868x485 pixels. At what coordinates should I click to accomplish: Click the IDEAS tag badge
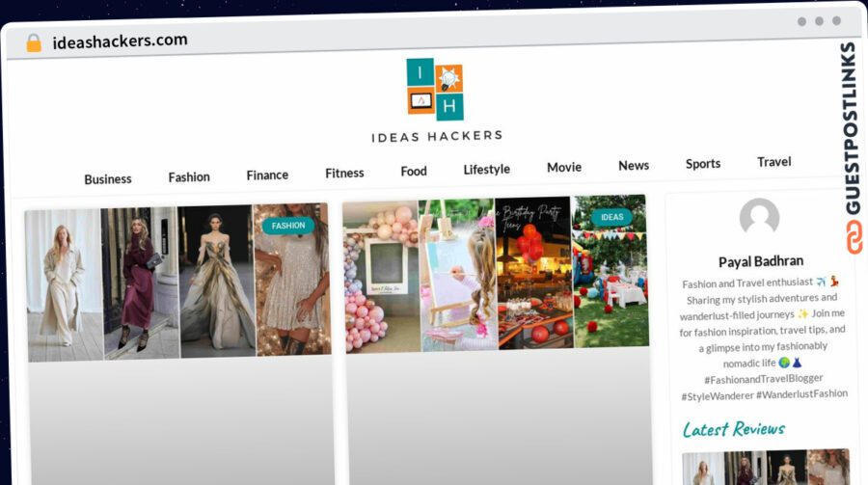tap(611, 217)
